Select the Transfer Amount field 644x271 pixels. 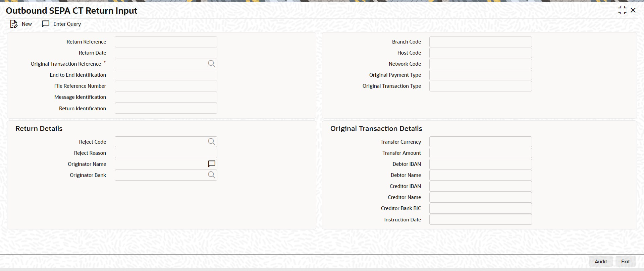(481, 153)
